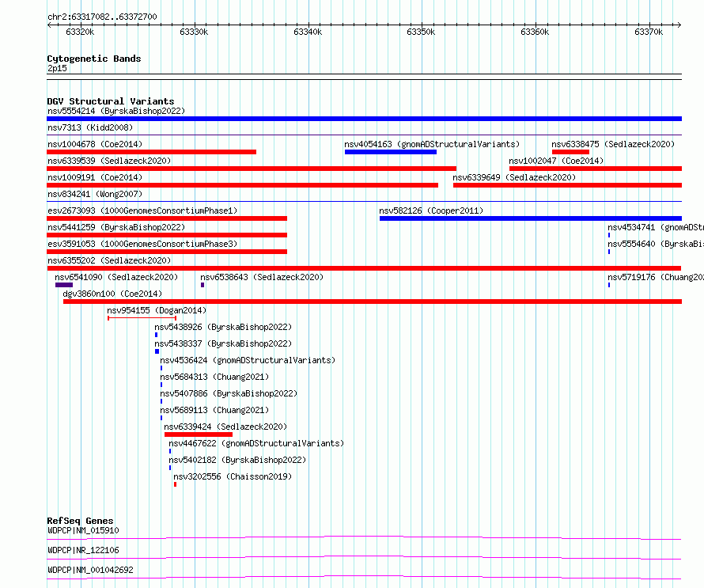Select the nsv6339539 (Sedlazeck2020) label
This screenshot has width=704, height=588.
pos(109,161)
